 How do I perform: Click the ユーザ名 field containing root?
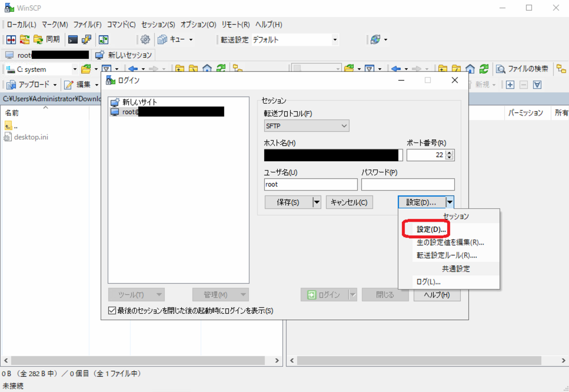tap(311, 184)
